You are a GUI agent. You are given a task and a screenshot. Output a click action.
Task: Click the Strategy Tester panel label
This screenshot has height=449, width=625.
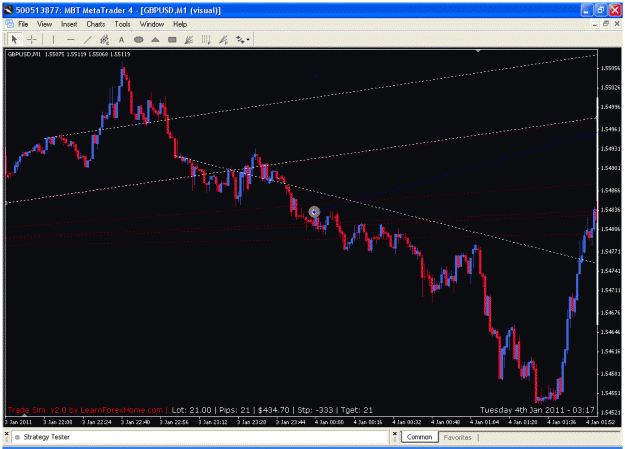[x=47, y=437]
